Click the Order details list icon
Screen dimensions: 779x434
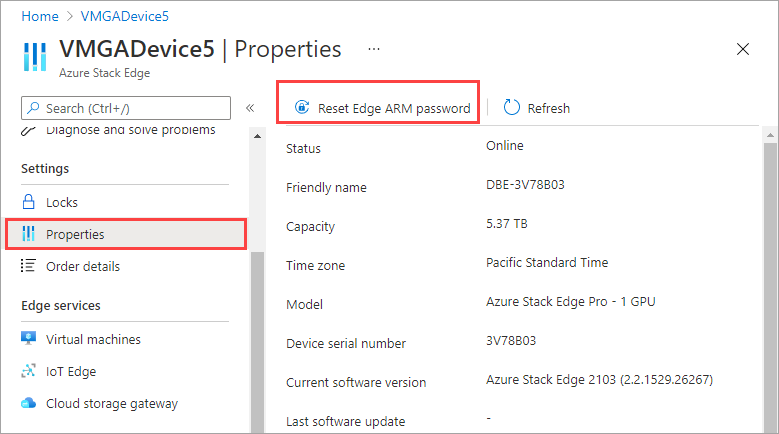29,266
